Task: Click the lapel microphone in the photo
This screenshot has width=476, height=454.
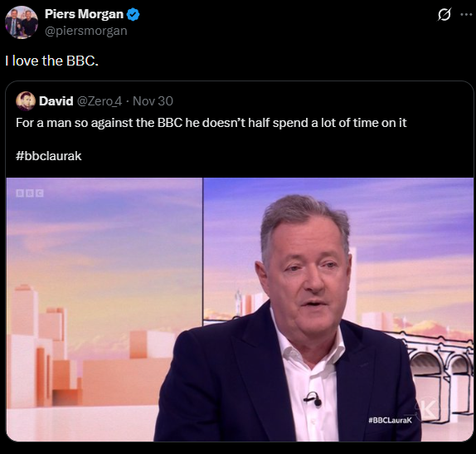Action: pyautogui.click(x=313, y=399)
